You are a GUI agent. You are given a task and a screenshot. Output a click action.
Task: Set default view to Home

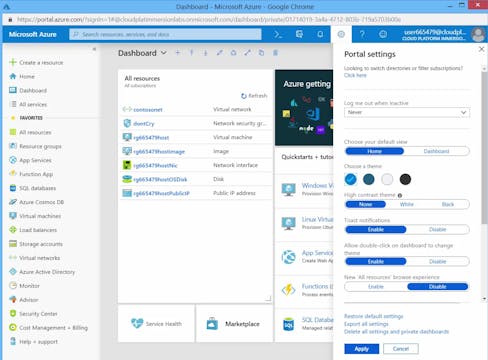tap(375, 151)
